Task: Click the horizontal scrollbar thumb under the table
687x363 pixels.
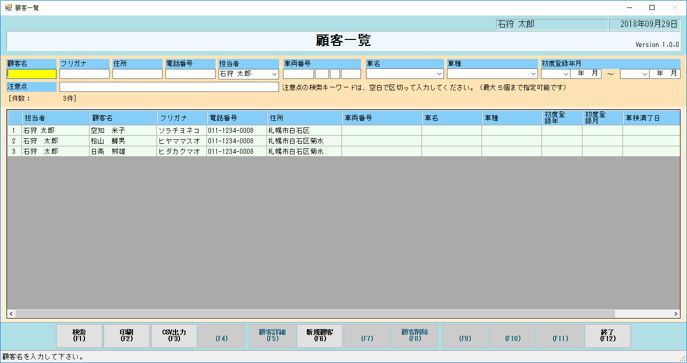Action: [x=315, y=314]
